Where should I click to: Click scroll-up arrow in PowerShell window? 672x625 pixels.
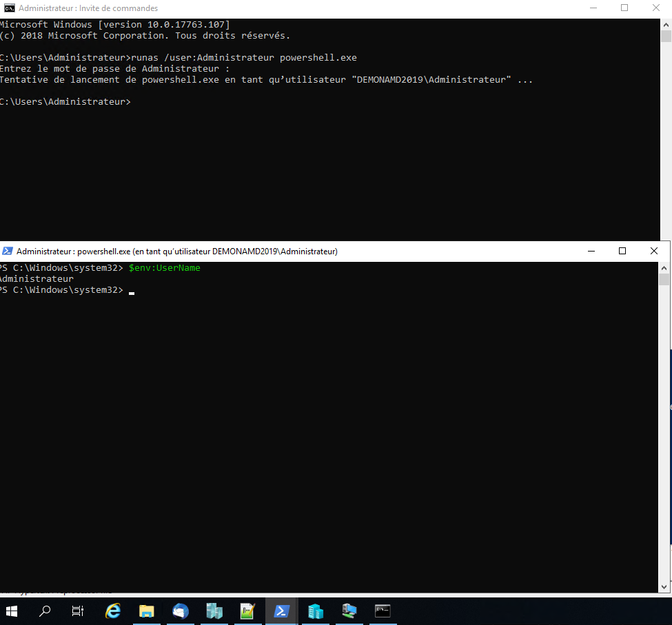coord(664,268)
